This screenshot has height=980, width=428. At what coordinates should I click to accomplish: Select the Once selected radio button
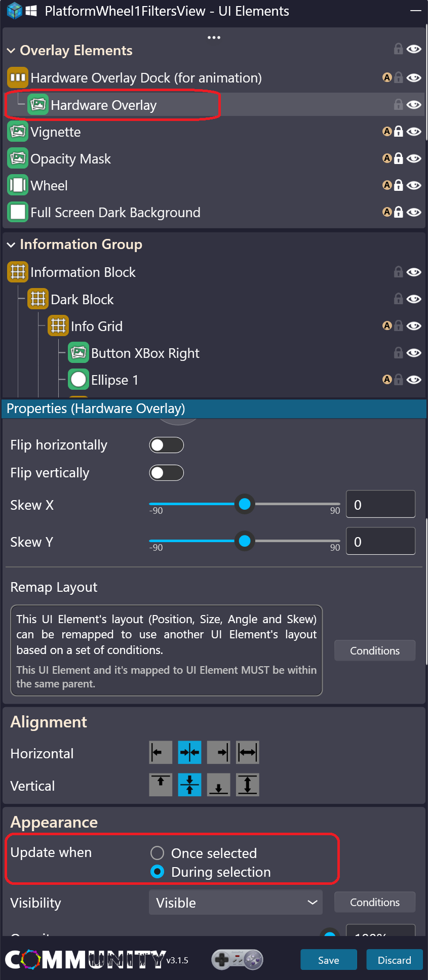[158, 853]
